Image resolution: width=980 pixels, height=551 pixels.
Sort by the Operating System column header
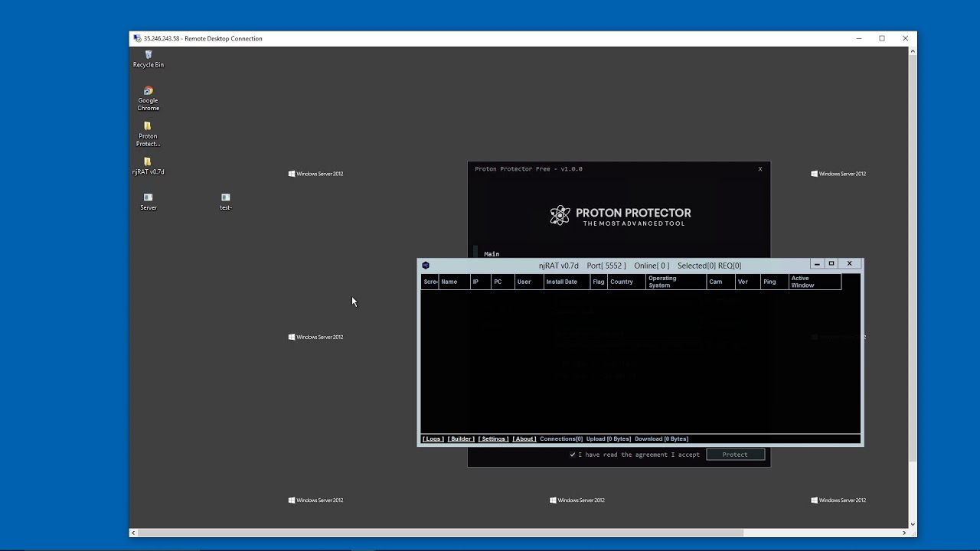[676, 282]
